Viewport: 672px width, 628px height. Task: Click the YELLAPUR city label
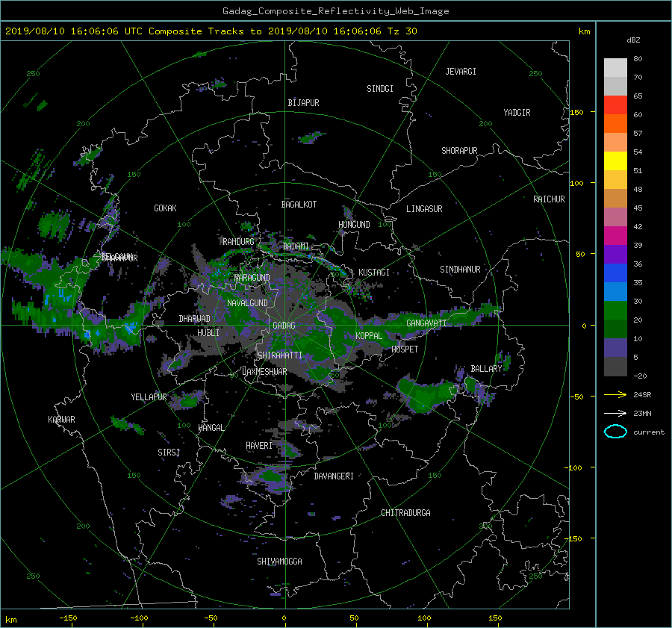click(x=149, y=397)
